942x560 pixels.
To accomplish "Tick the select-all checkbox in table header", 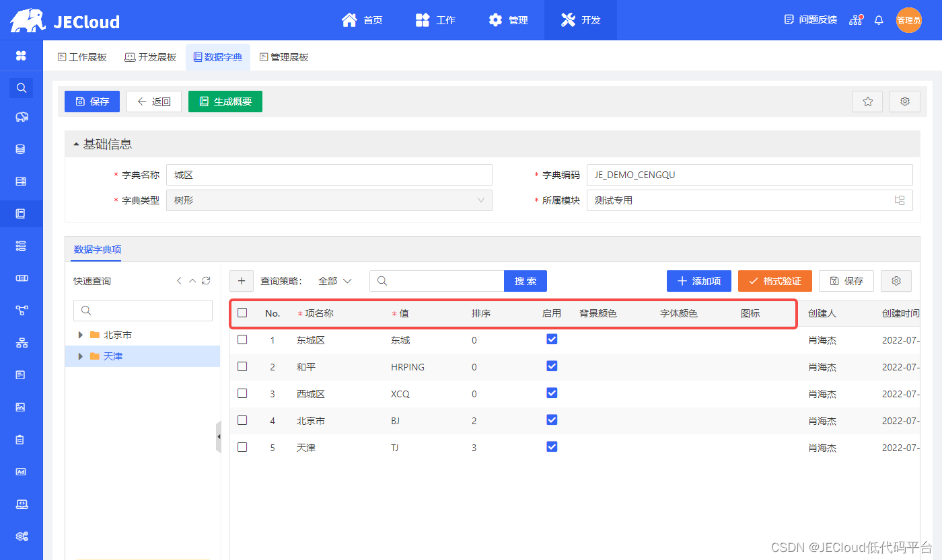I will (242, 313).
